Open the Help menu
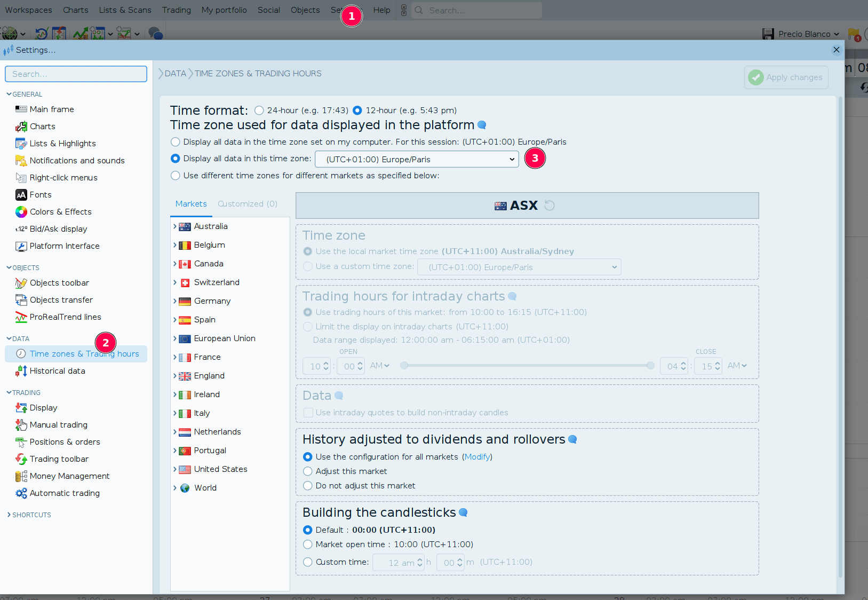 pyautogui.click(x=382, y=10)
